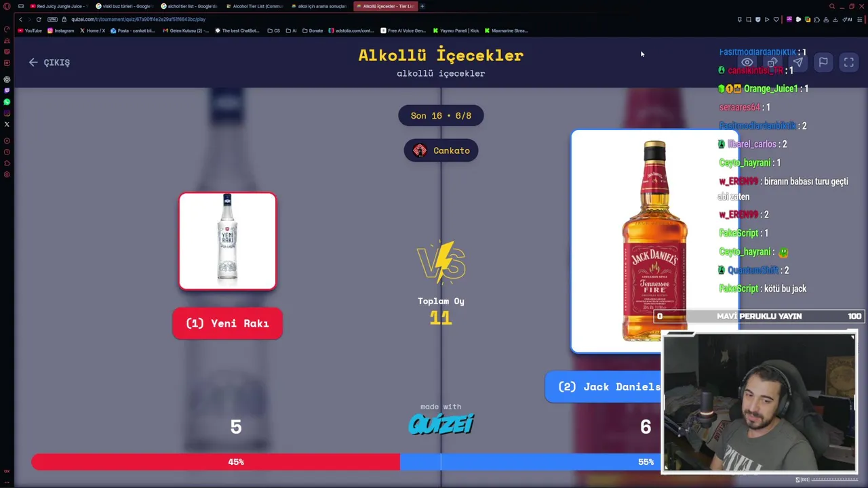This screenshot has height=488, width=868.
Task: Open ChatGPT in the browser sidebar
Action: [7, 80]
